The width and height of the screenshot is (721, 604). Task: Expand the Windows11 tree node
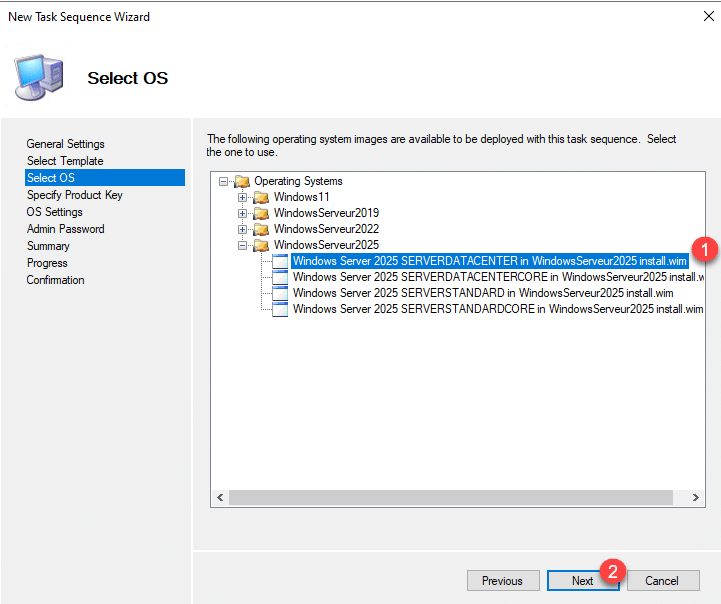pos(243,197)
